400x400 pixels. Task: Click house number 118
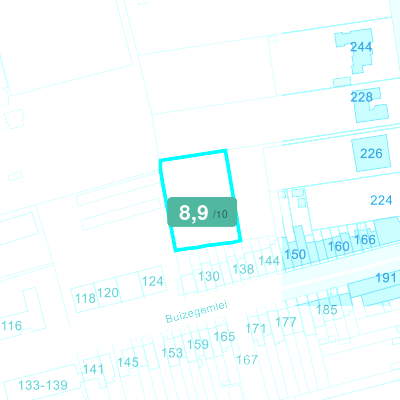85,298
